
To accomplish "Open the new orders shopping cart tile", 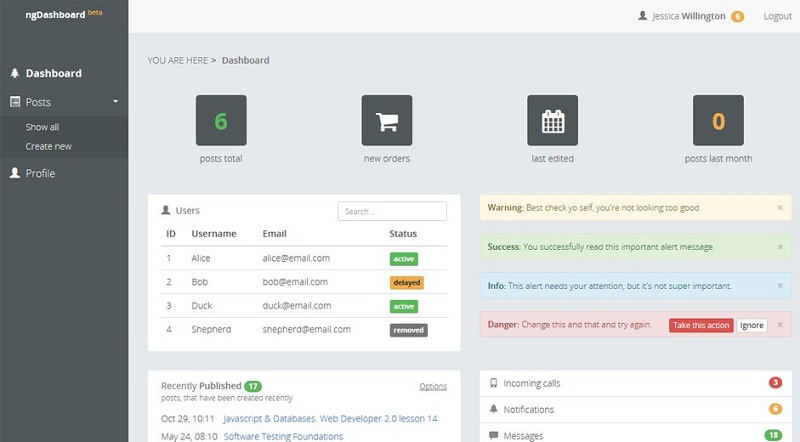I will pyautogui.click(x=387, y=120).
